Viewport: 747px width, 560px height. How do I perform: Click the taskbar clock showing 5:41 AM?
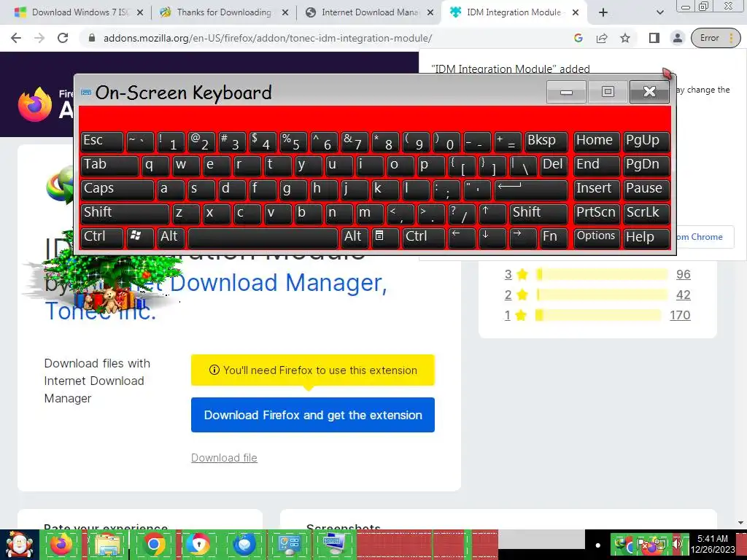coord(713,544)
